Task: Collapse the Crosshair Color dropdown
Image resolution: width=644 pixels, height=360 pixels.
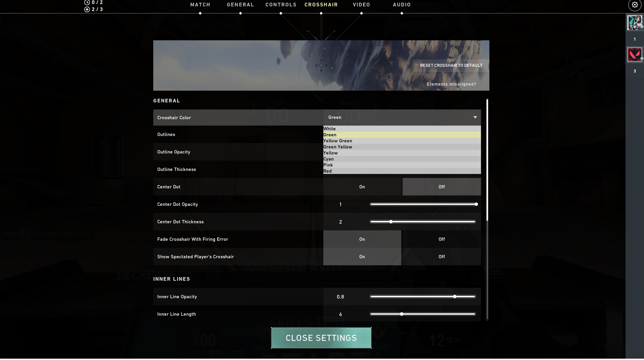Action: [475, 118]
